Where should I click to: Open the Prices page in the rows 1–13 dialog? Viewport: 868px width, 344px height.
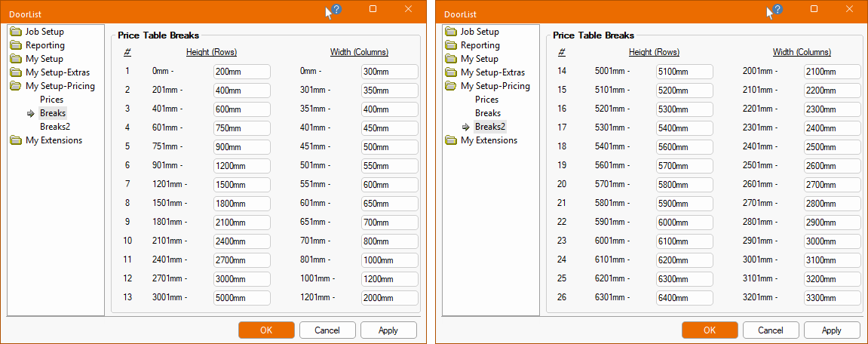pos(51,100)
